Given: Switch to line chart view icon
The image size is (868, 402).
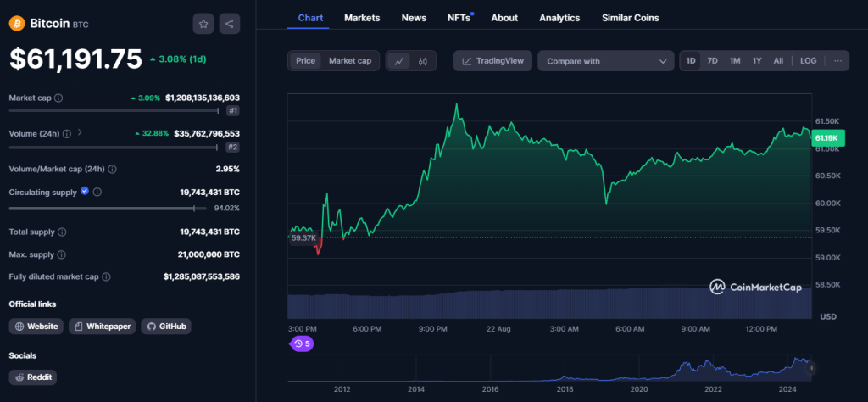Looking at the screenshot, I should click(x=398, y=61).
